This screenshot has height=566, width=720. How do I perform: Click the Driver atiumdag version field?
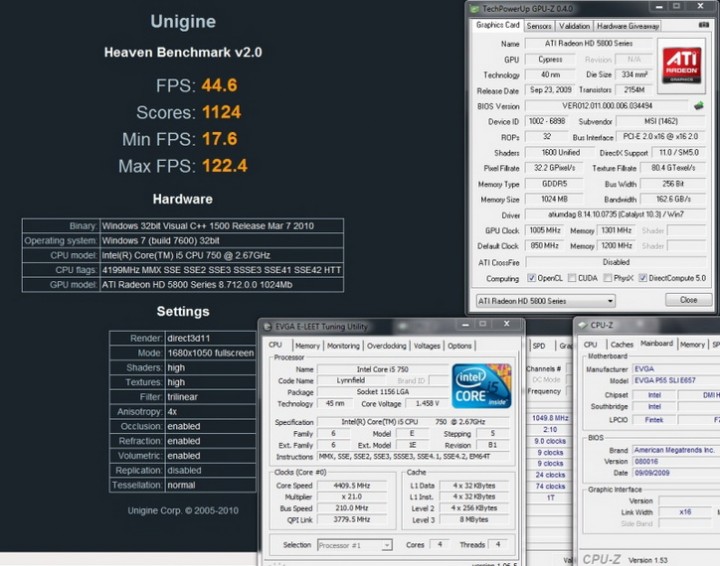[615, 214]
